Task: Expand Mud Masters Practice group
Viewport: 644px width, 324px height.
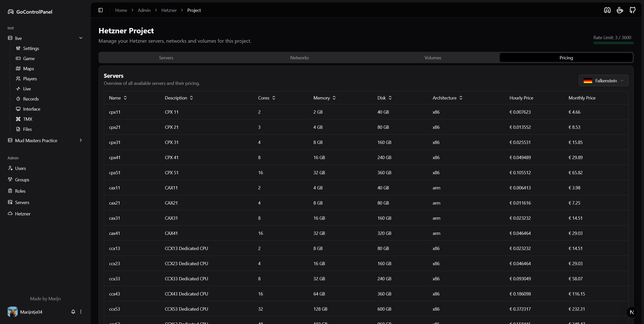Action: [81, 140]
